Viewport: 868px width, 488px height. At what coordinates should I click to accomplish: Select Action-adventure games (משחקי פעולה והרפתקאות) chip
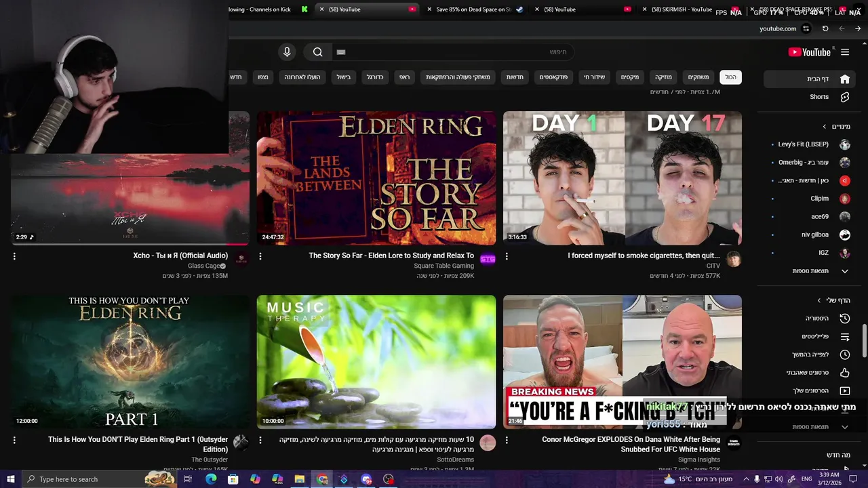coord(458,77)
